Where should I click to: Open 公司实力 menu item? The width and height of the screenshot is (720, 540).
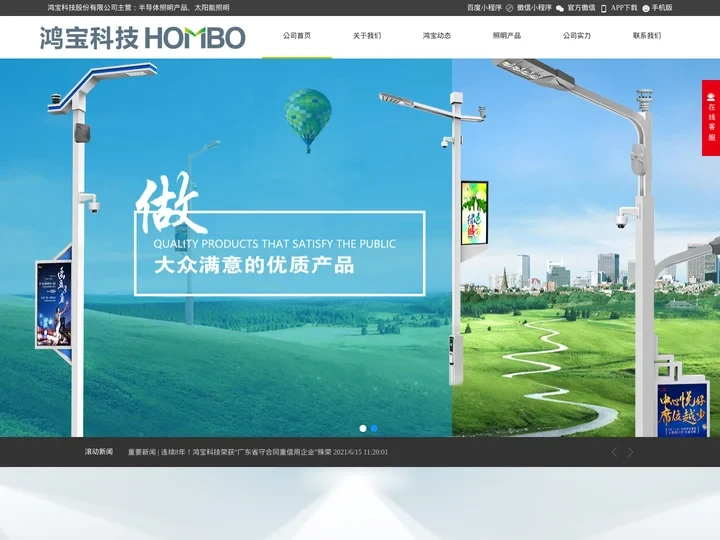click(577, 36)
